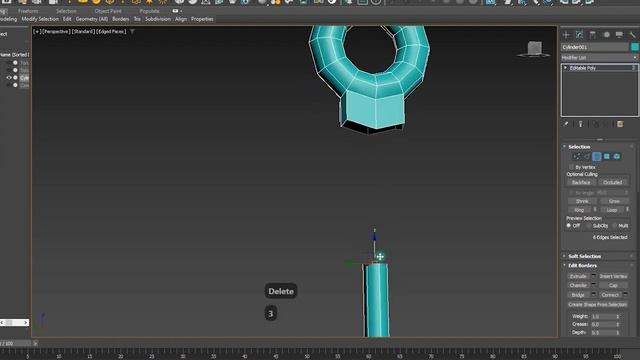Image resolution: width=640 pixels, height=360 pixels.
Task: Select Vertex sub-object selection mode
Action: 577,156
